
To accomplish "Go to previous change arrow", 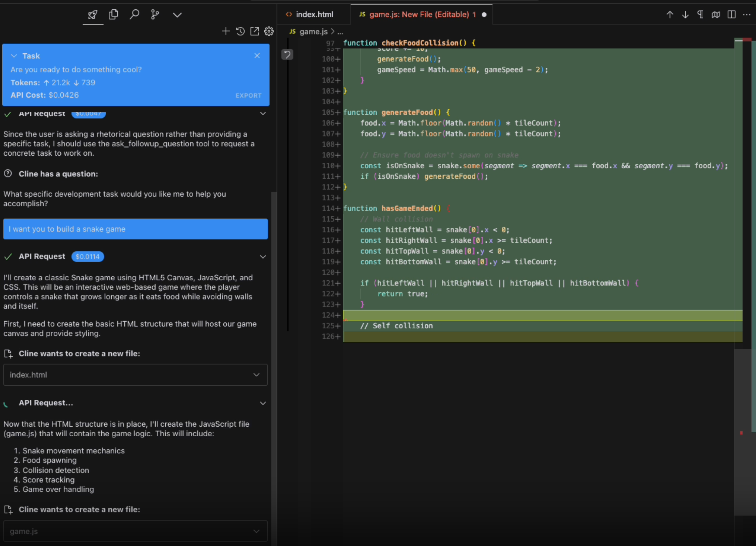I will coord(669,14).
